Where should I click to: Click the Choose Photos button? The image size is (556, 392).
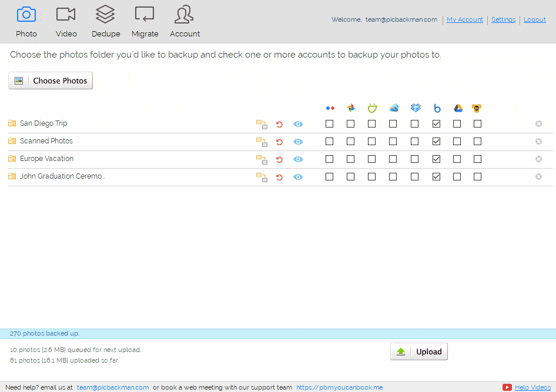(x=51, y=81)
